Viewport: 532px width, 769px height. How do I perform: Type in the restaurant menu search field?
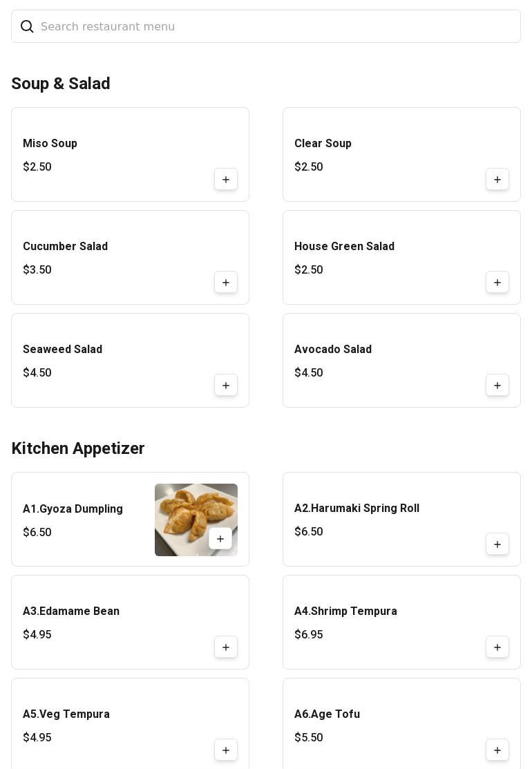[x=276, y=26]
